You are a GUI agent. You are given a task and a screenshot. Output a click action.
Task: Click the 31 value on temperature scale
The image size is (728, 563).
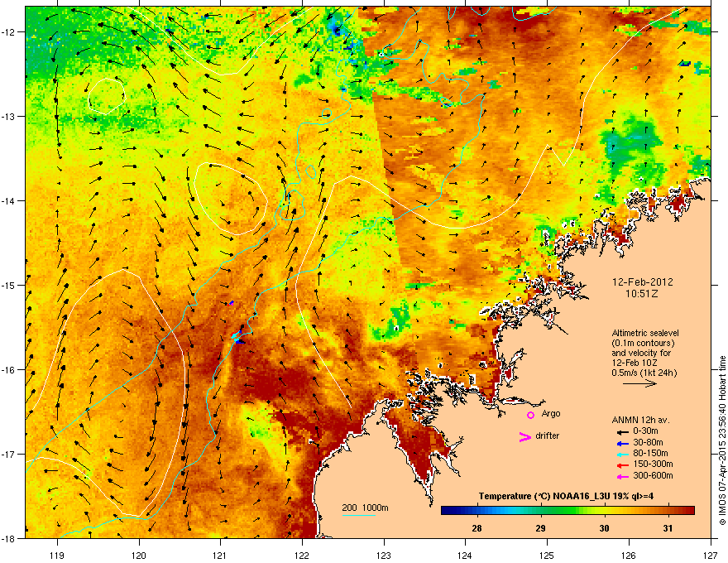(668, 528)
